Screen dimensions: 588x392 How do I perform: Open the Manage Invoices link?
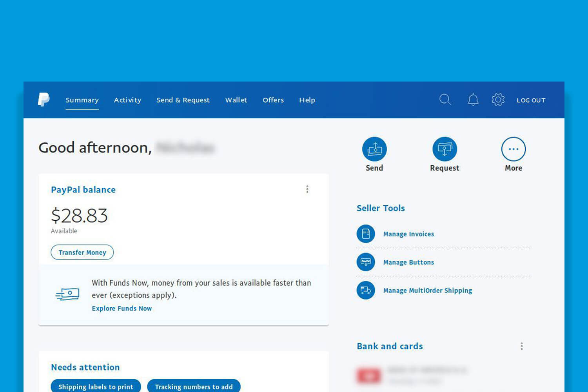(408, 234)
